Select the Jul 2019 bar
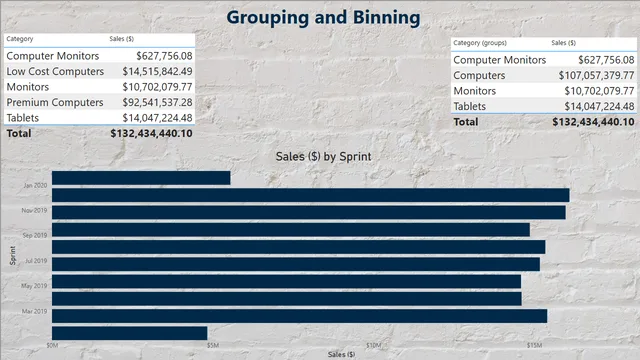Viewport: 640px width, 360px height. pyautogui.click(x=296, y=264)
